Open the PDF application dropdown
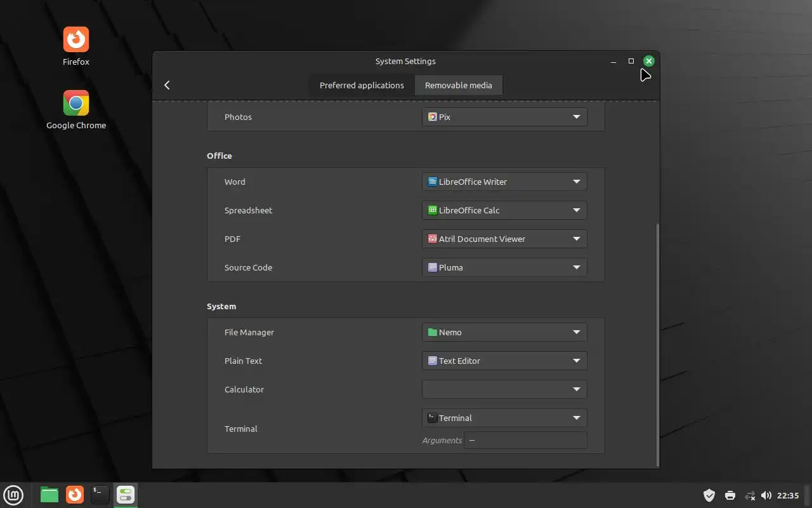Viewport: 812px width, 508px height. tap(504, 239)
